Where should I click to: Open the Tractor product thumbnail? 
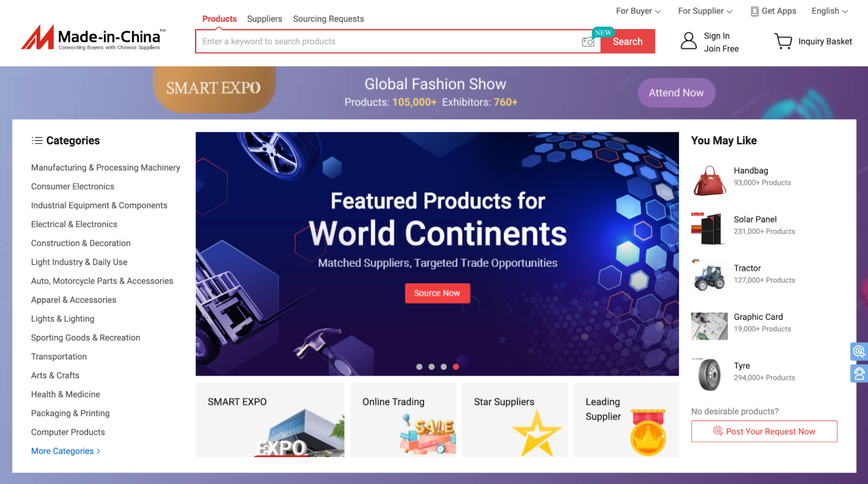coord(709,275)
